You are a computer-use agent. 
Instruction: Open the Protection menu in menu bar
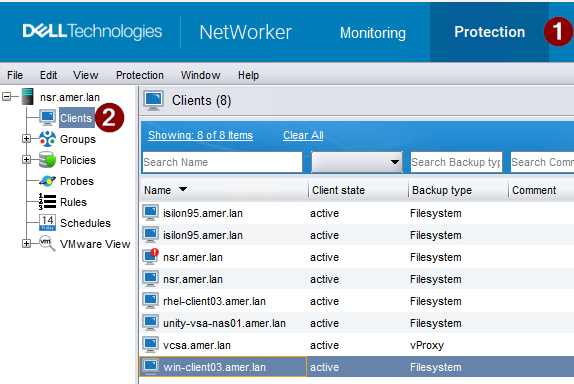point(140,75)
